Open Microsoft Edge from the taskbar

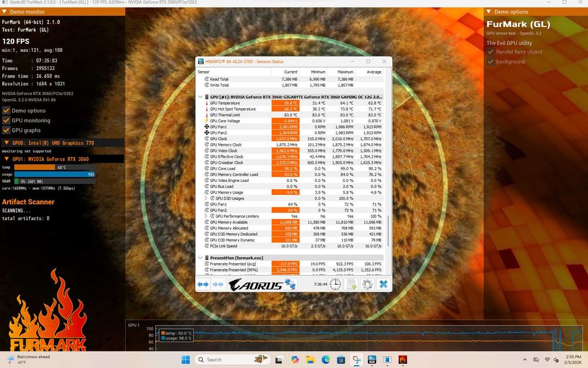326,360
